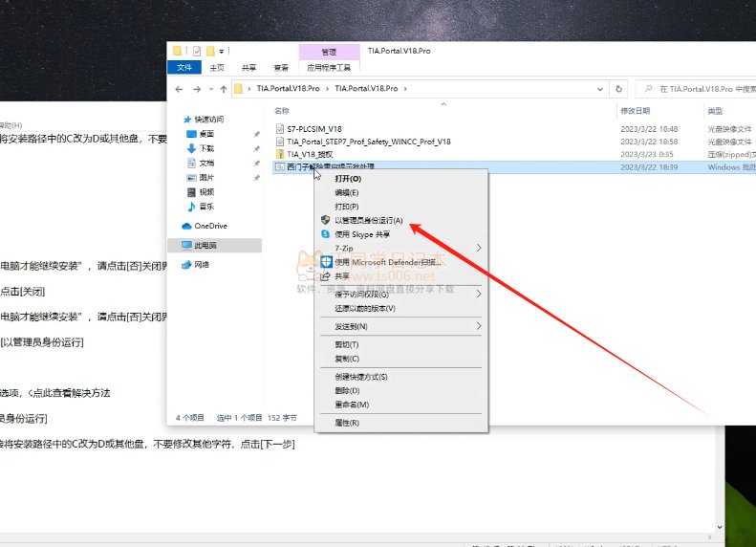The height and width of the screenshot is (547, 756).
Task: Click the 2023/3/23 0:35 date cell
Action: click(646, 154)
